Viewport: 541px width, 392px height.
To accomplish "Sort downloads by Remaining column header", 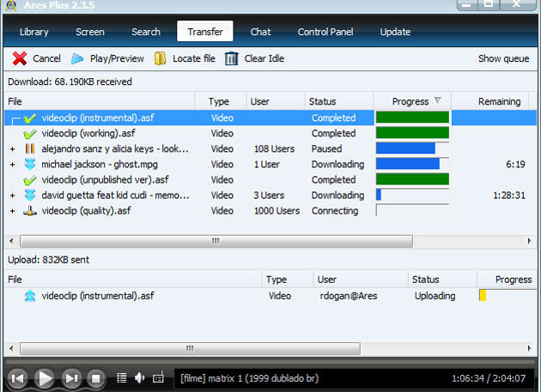I will click(x=490, y=101).
